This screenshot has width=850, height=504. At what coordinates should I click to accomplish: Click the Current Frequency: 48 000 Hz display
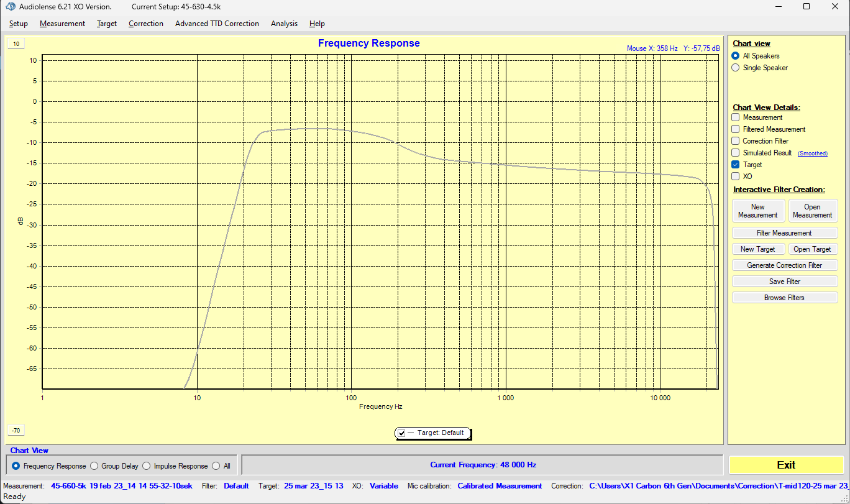coord(483,465)
